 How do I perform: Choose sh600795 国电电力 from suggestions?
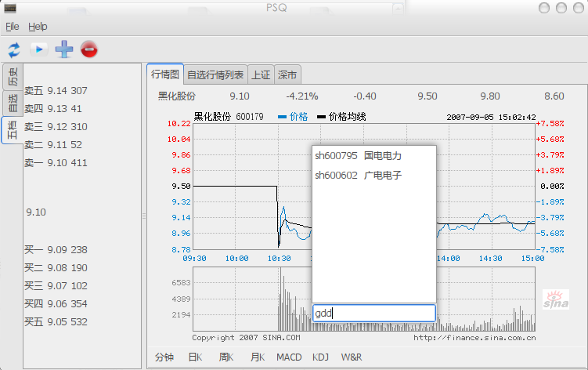(374, 155)
